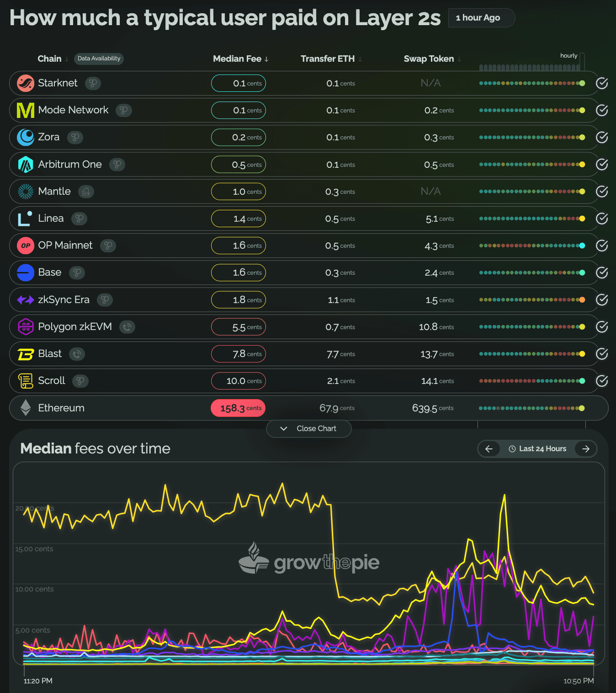
Task: Toggle Starknet chart visibility checkmark
Action: [x=602, y=83]
